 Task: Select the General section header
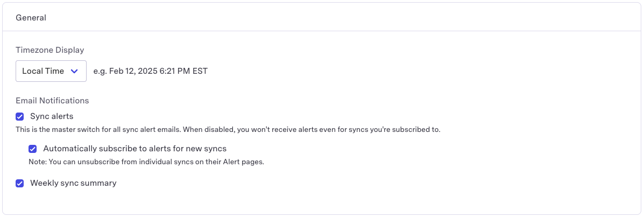31,18
